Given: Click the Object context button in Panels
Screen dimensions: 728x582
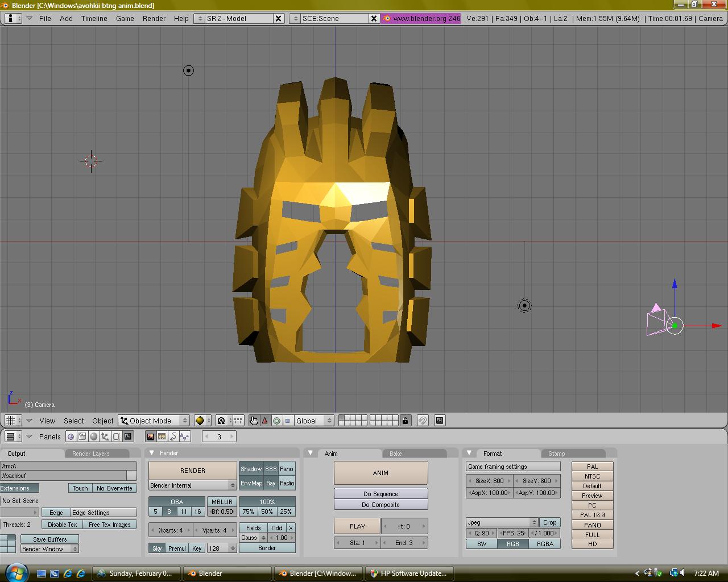Looking at the screenshot, I should 105,436.
